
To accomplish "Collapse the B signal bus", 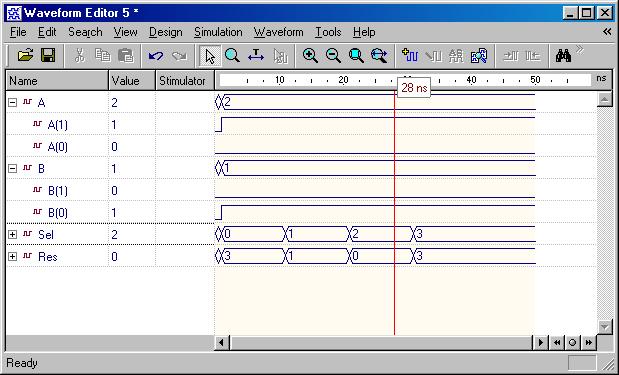I will point(13,169).
